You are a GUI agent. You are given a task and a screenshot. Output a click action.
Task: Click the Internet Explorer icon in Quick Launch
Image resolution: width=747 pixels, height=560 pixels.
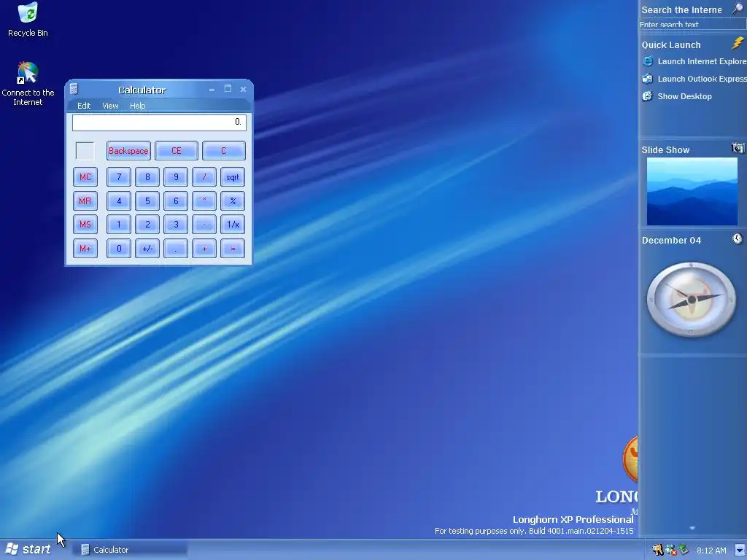point(648,61)
